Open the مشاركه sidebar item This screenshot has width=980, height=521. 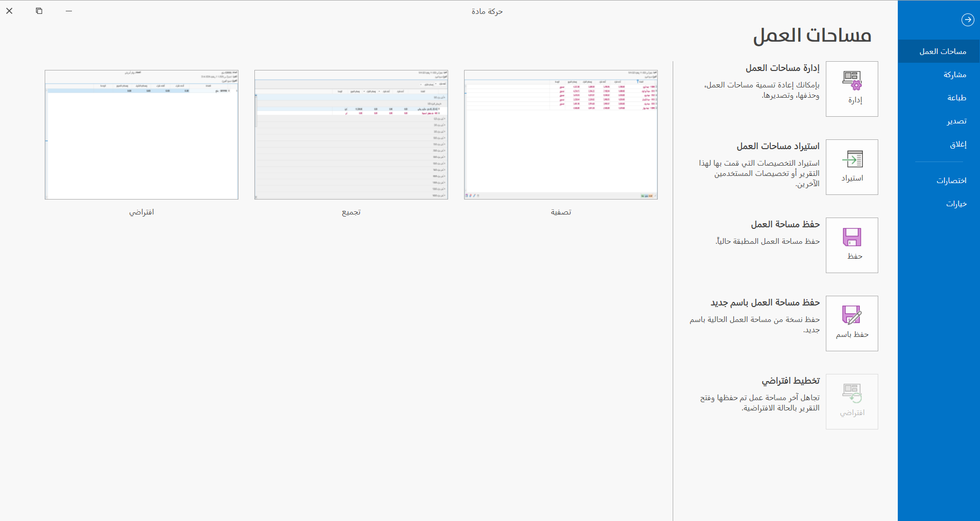click(x=939, y=75)
